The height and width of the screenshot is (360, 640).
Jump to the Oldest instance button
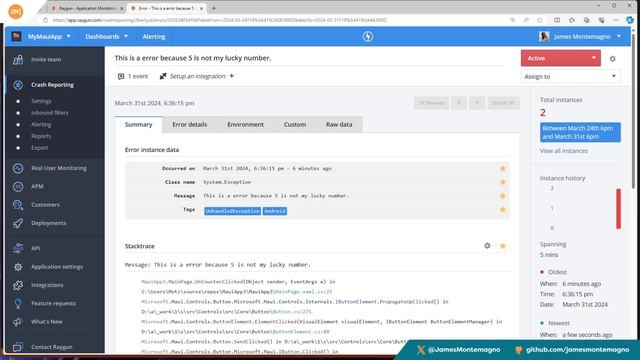pos(503,103)
